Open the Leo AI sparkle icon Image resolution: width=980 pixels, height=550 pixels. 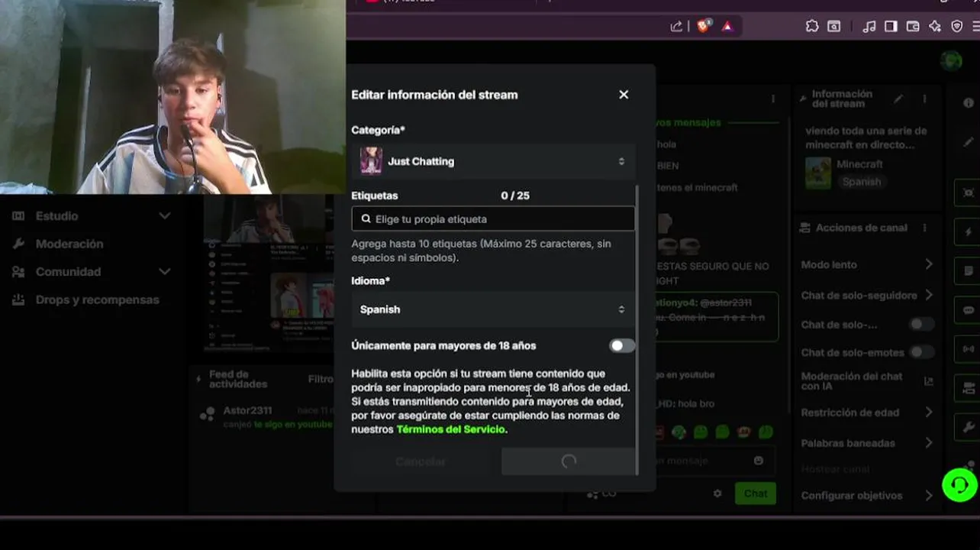[x=935, y=27]
